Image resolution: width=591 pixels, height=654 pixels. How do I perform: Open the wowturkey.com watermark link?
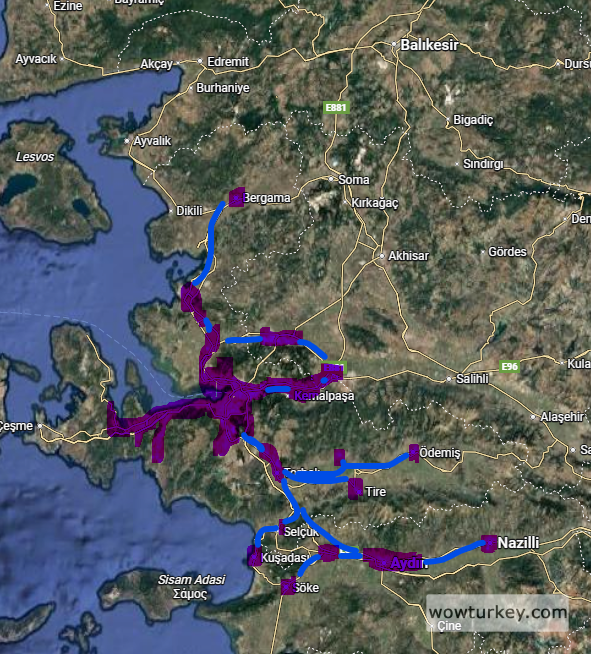click(498, 613)
